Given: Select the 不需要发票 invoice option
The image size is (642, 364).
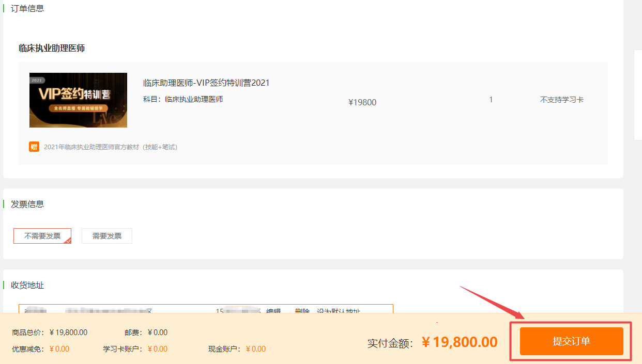Looking at the screenshot, I should click(42, 236).
